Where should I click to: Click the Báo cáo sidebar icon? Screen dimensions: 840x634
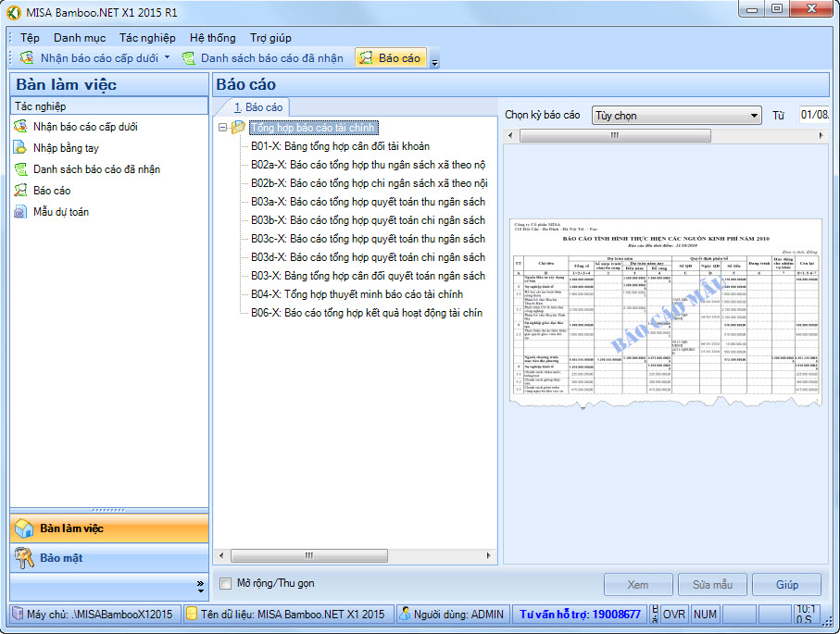pos(20,191)
